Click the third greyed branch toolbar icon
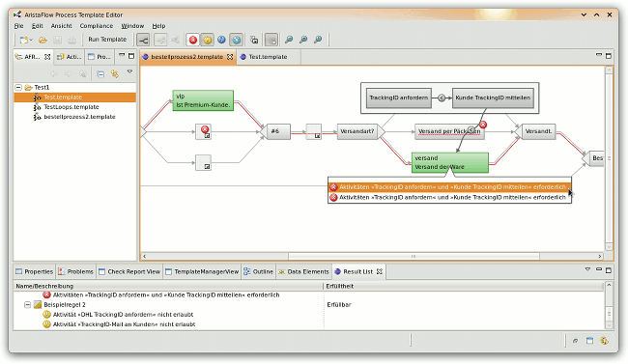Image resolution: width=628 pixels, height=364 pixels. pyautogui.click(x=175, y=40)
